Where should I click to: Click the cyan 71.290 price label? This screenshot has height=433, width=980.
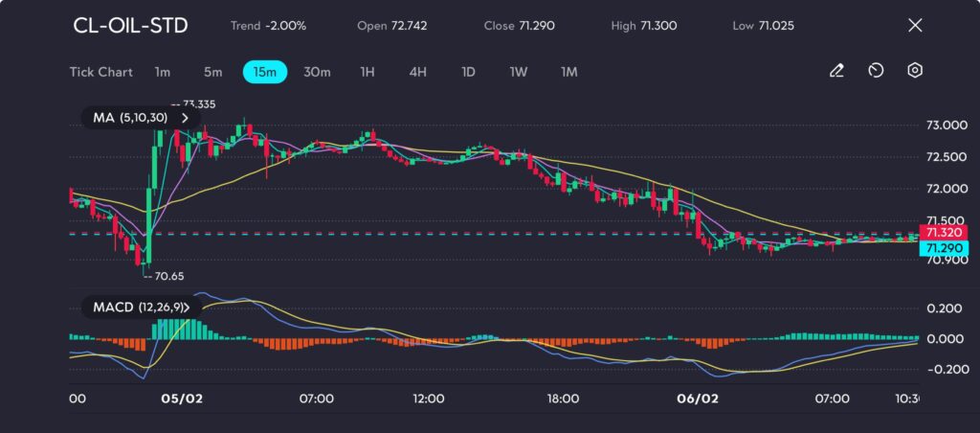[x=943, y=248]
